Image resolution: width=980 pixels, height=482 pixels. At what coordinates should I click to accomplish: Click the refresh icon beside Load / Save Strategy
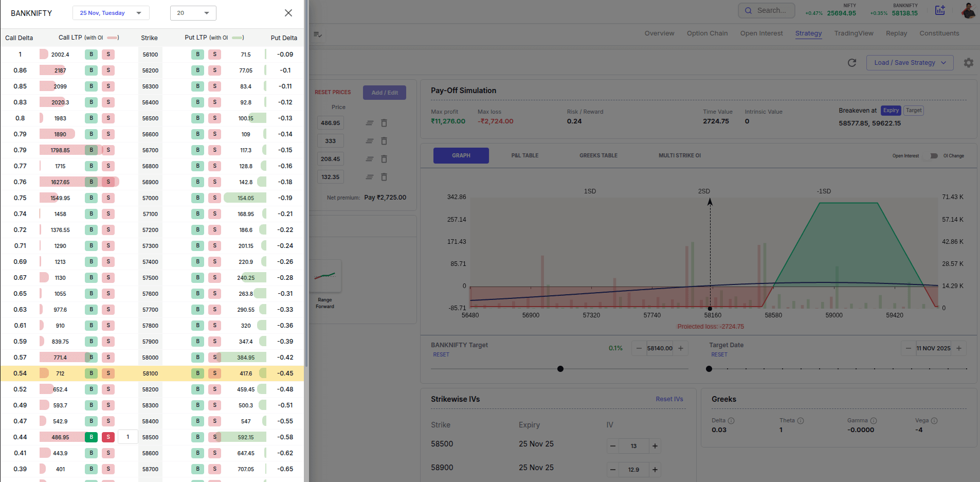tap(852, 63)
